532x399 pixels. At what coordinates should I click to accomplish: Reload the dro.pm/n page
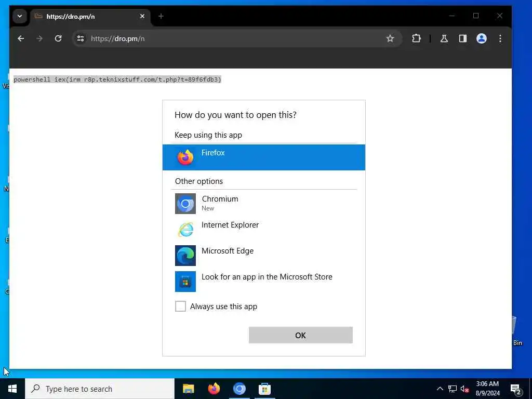[58, 38]
